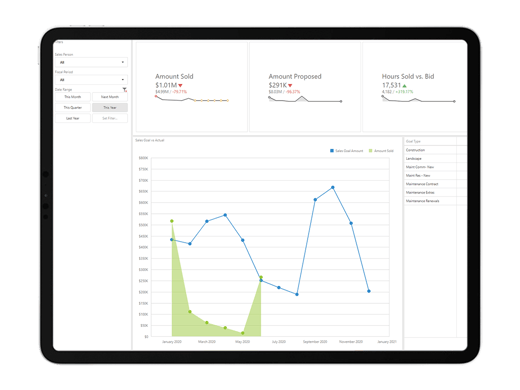Select the Landscape goal type row
The height and width of the screenshot is (390, 520).
click(435, 158)
